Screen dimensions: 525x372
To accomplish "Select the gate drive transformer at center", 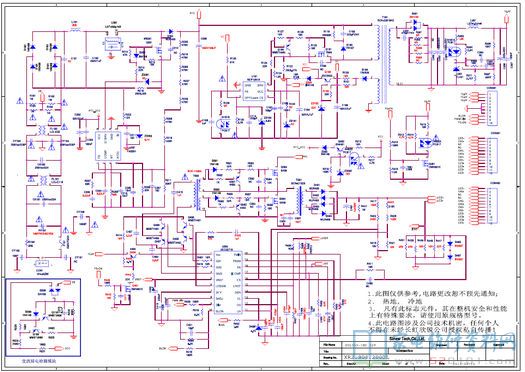I will click(198, 194).
